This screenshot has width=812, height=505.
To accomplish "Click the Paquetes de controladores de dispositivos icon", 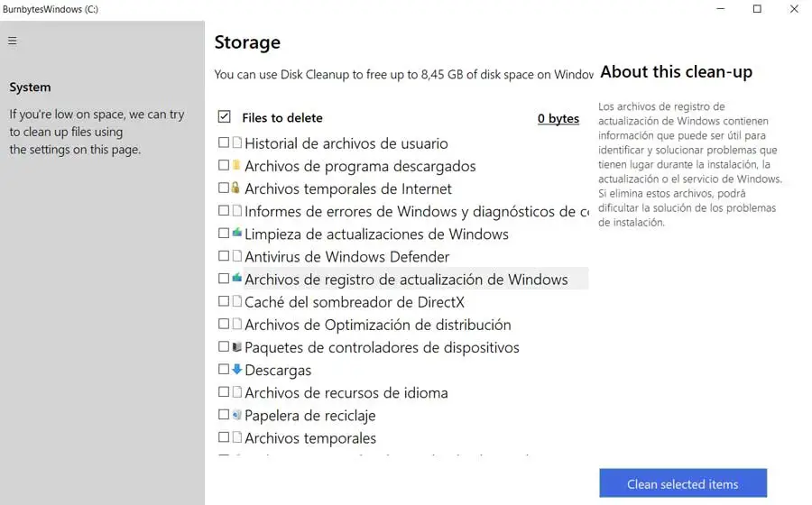I will click(236, 346).
